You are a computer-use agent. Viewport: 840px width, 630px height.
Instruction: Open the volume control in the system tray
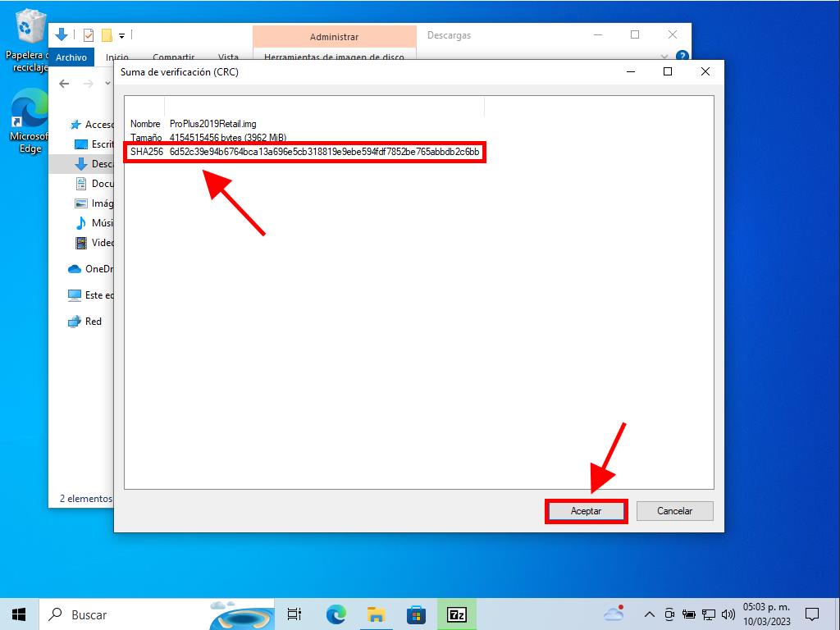tap(728, 614)
